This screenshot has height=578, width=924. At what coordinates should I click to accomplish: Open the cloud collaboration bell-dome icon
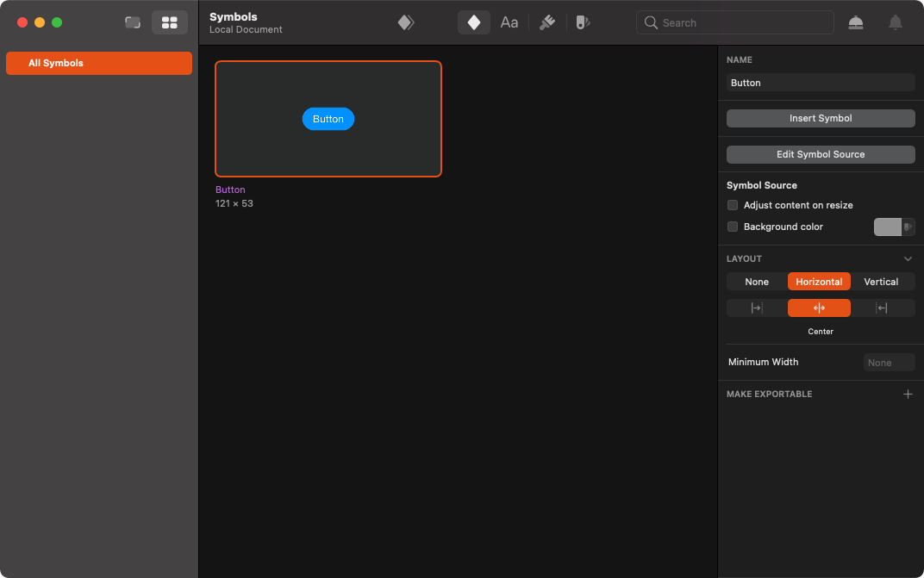tap(856, 22)
